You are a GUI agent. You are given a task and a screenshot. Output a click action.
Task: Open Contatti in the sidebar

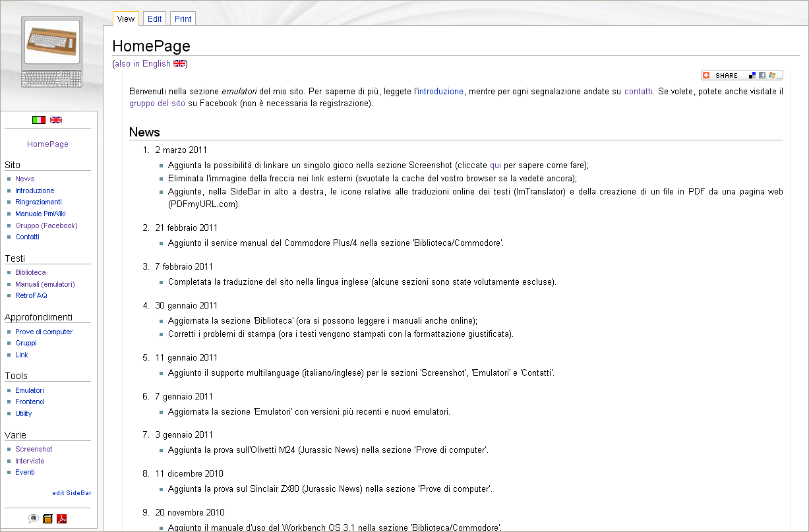(x=27, y=237)
